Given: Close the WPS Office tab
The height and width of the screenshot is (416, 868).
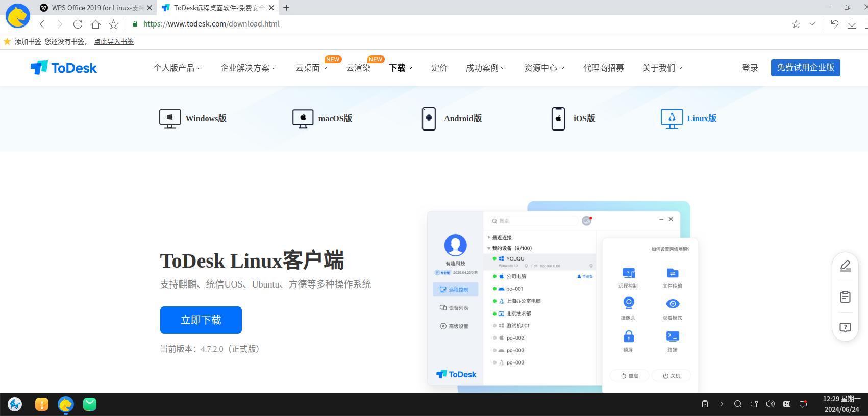Looking at the screenshot, I should (150, 8).
